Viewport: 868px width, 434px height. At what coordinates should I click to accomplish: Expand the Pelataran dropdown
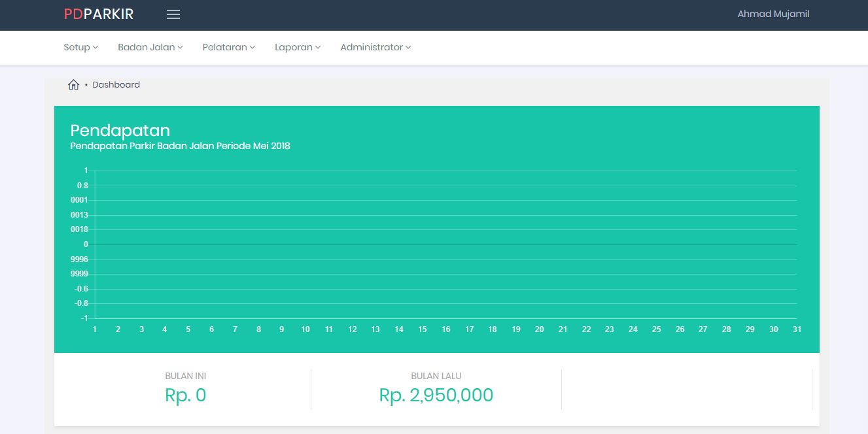[228, 47]
